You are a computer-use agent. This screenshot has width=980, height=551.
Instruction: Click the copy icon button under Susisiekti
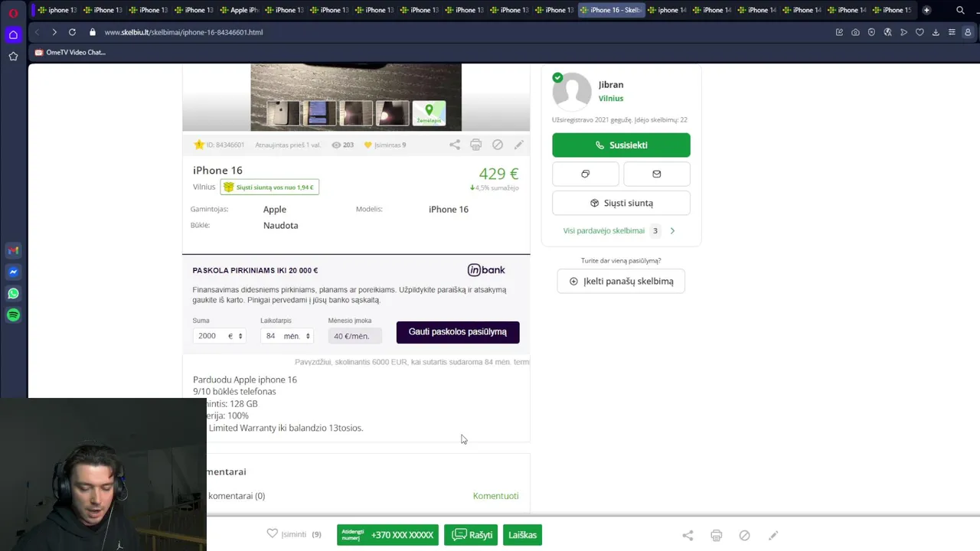coord(585,174)
